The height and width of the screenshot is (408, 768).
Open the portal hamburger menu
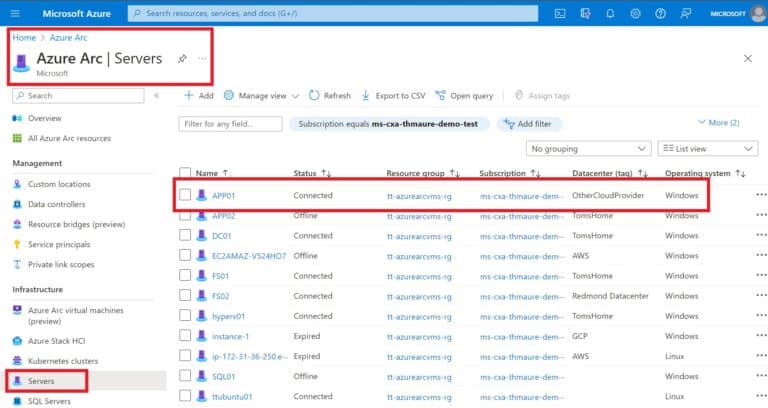(15, 13)
